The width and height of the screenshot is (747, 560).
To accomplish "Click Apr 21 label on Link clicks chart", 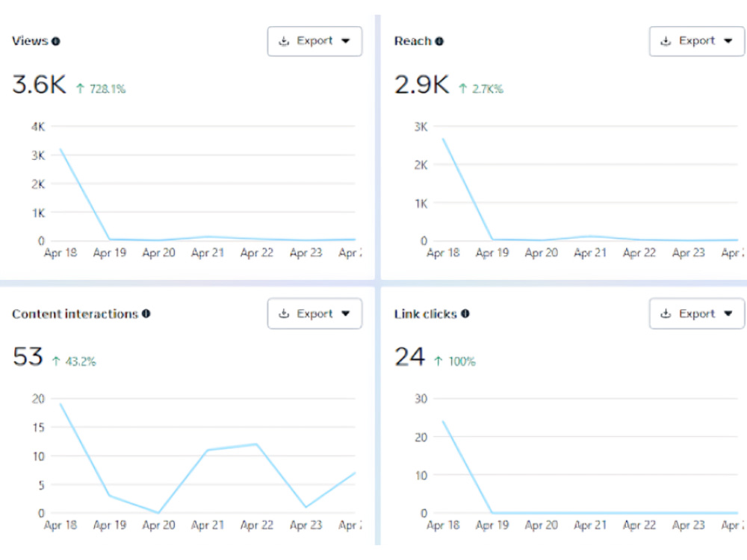I will click(x=590, y=525).
